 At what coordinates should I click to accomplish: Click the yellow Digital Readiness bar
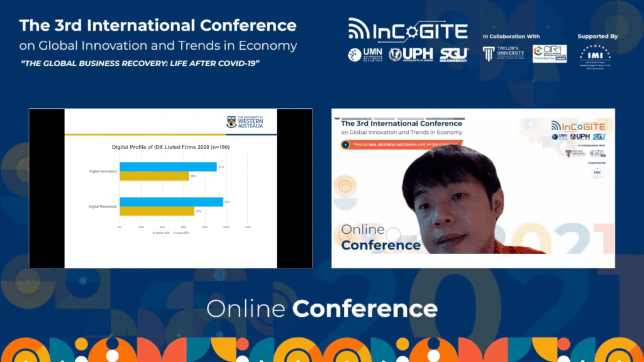pos(157,212)
